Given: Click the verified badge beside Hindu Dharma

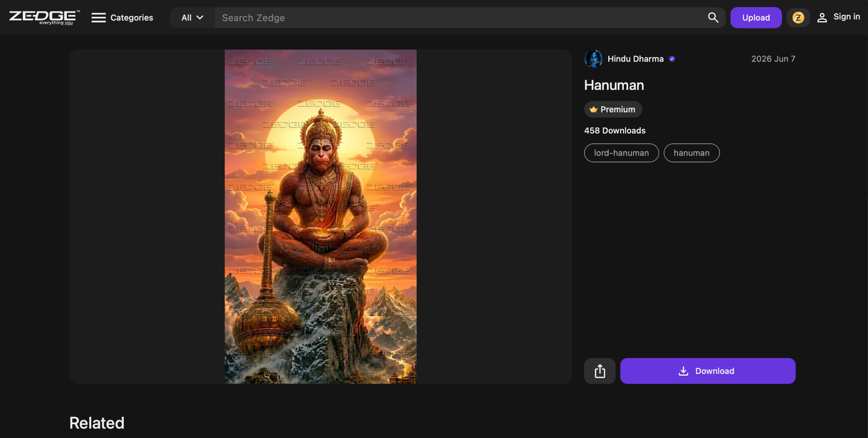Looking at the screenshot, I should point(672,59).
